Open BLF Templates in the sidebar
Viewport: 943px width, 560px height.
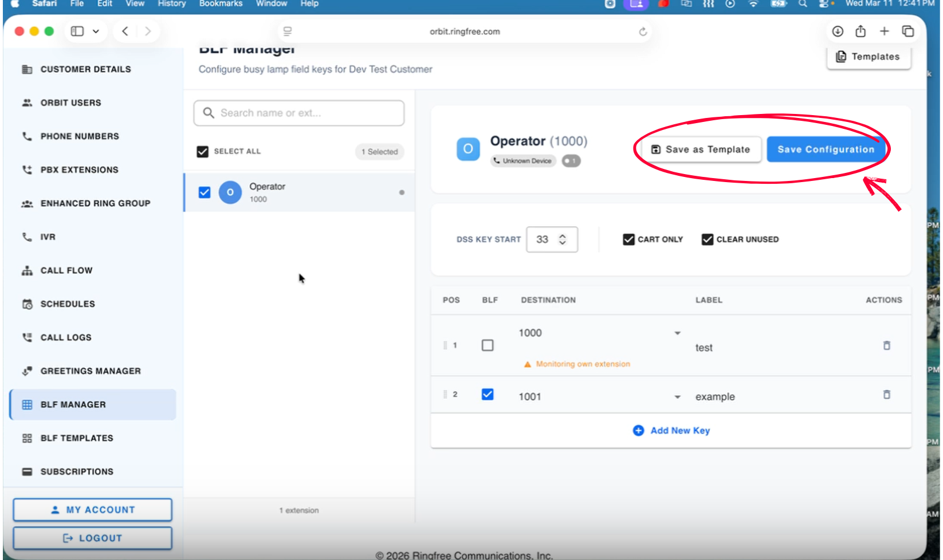[77, 438]
